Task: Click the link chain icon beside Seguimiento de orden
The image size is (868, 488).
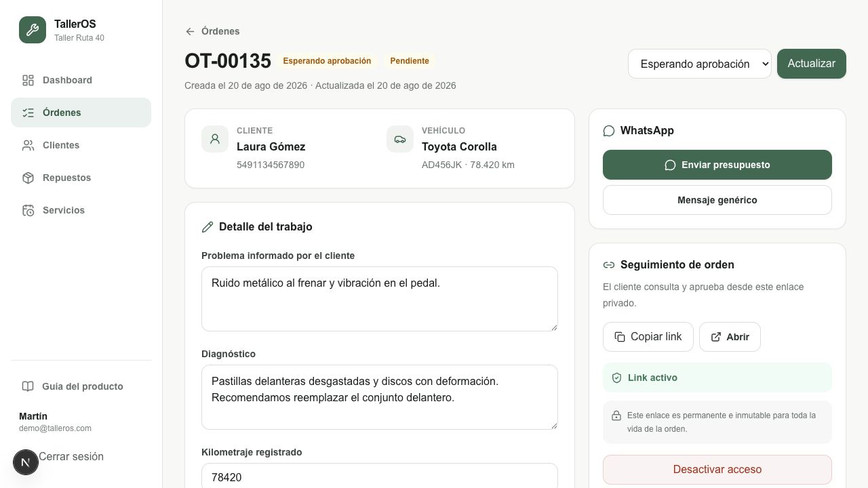Action: tap(609, 265)
